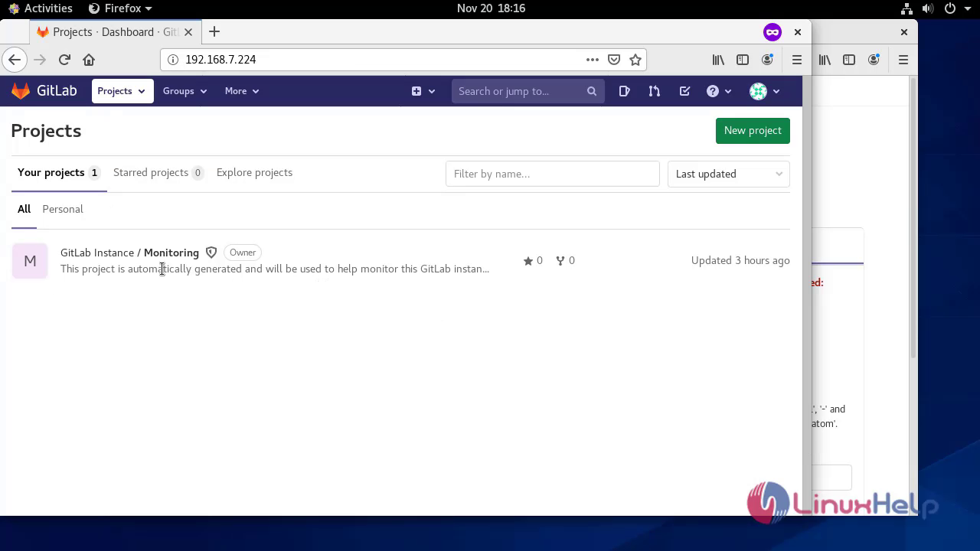Open the new item plus dropdown

point(423,91)
